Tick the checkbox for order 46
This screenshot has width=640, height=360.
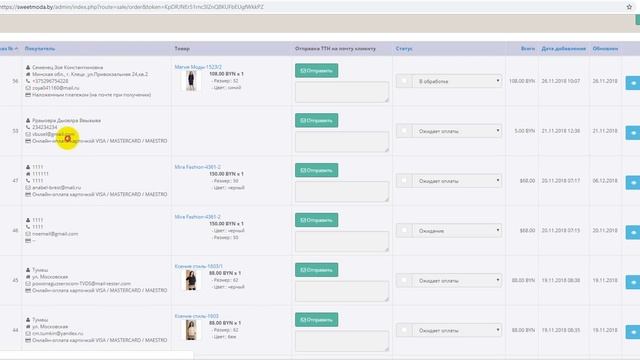tap(404, 230)
